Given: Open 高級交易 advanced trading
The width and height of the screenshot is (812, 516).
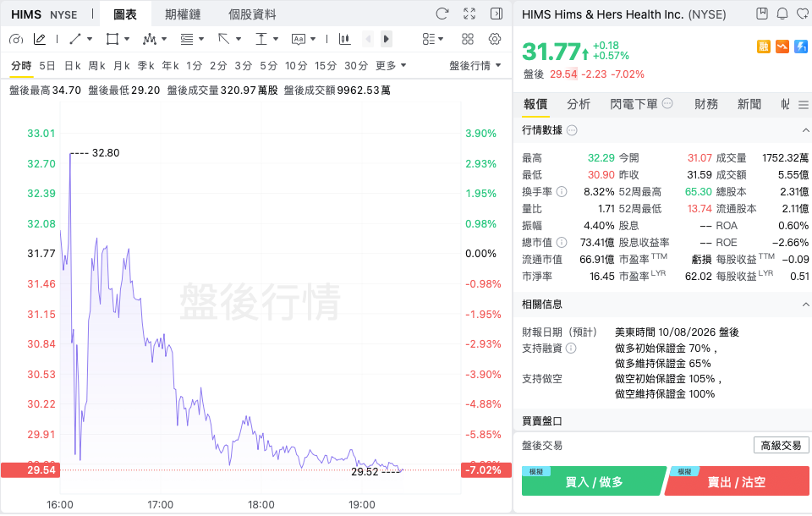Looking at the screenshot, I should 781,445.
